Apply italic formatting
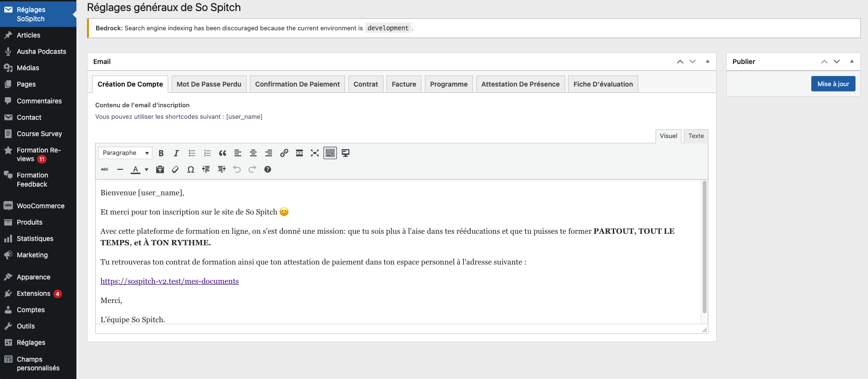Viewport: 868px width, 379px height. click(176, 153)
